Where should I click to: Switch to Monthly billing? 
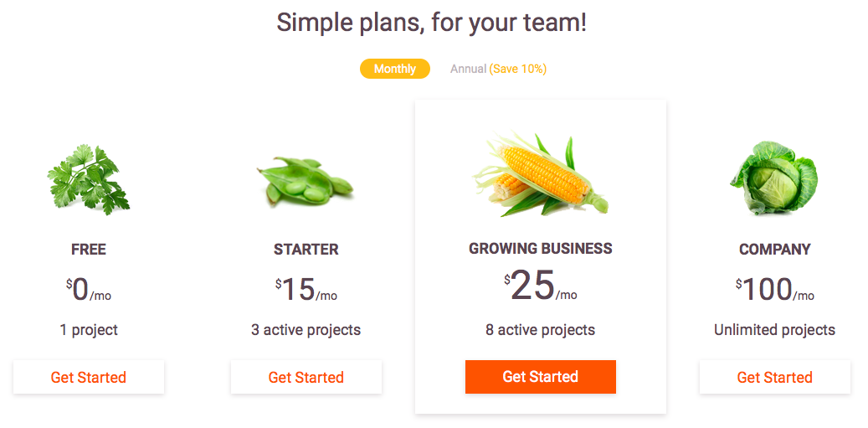[x=395, y=69]
